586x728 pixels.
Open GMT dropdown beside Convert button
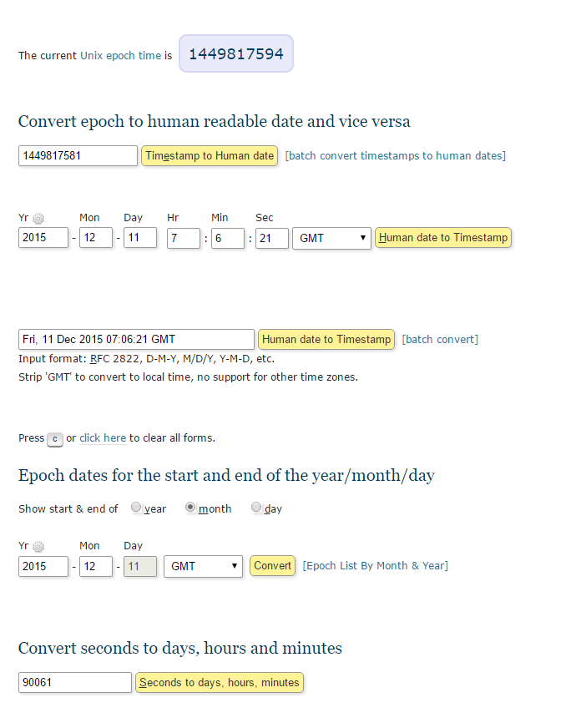click(203, 566)
